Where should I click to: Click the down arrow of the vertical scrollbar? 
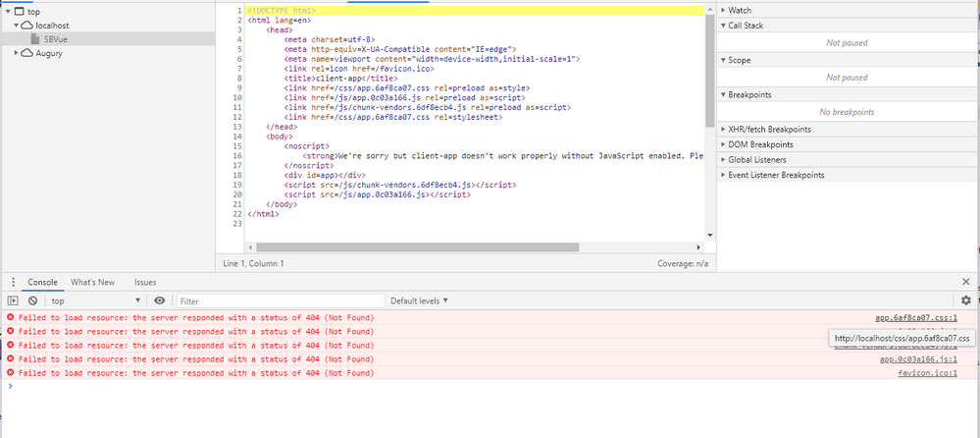point(709,236)
